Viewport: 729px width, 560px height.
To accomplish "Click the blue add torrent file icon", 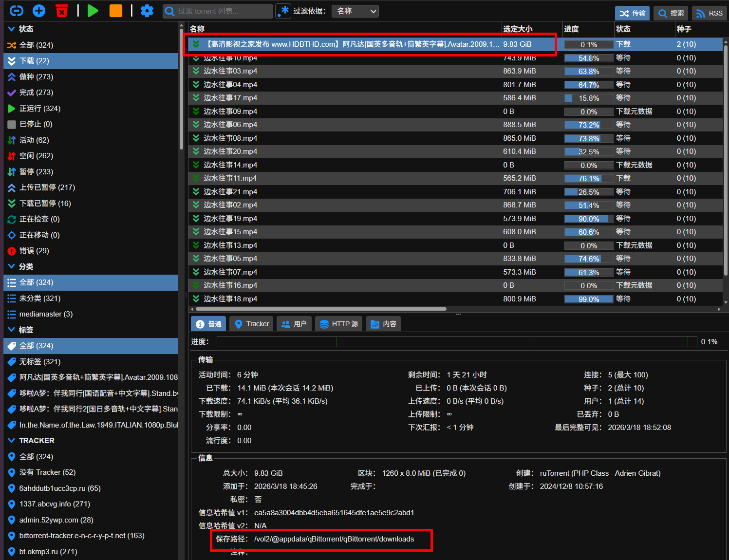I will pos(39,11).
